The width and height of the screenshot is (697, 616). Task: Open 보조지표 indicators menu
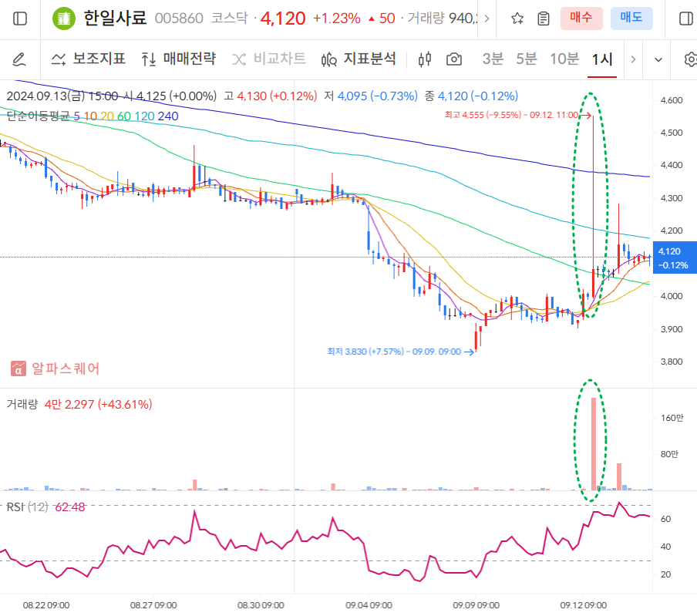pos(89,59)
